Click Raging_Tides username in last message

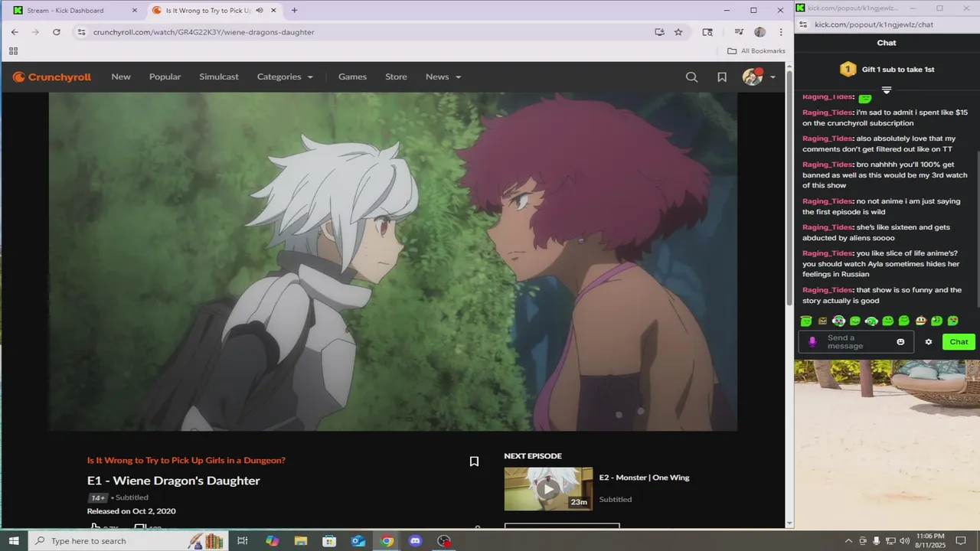coord(827,290)
